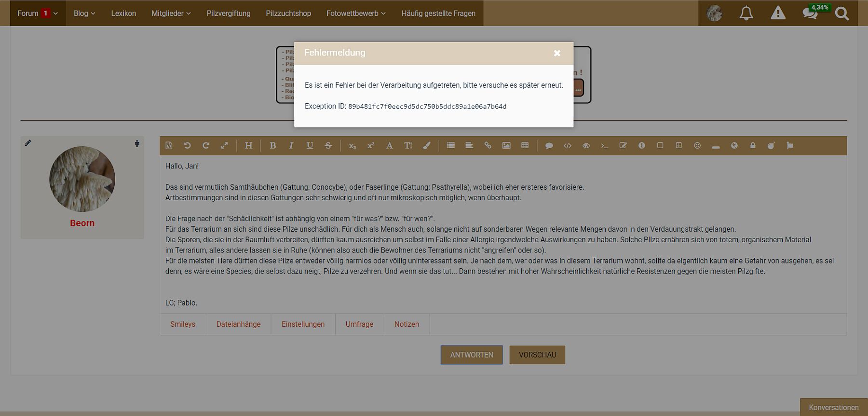Close the Fehlermeldung error dialog

557,53
